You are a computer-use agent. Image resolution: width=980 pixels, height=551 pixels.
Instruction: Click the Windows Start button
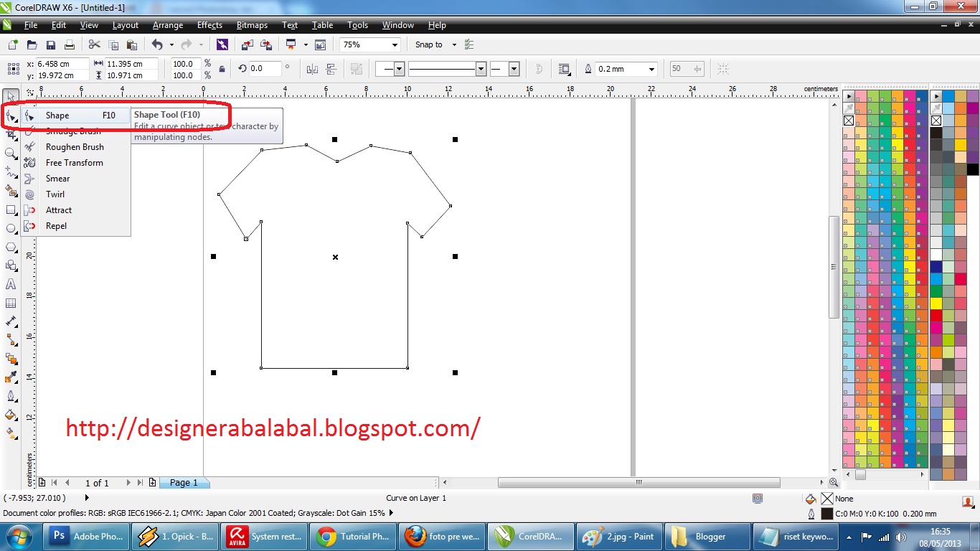point(19,536)
